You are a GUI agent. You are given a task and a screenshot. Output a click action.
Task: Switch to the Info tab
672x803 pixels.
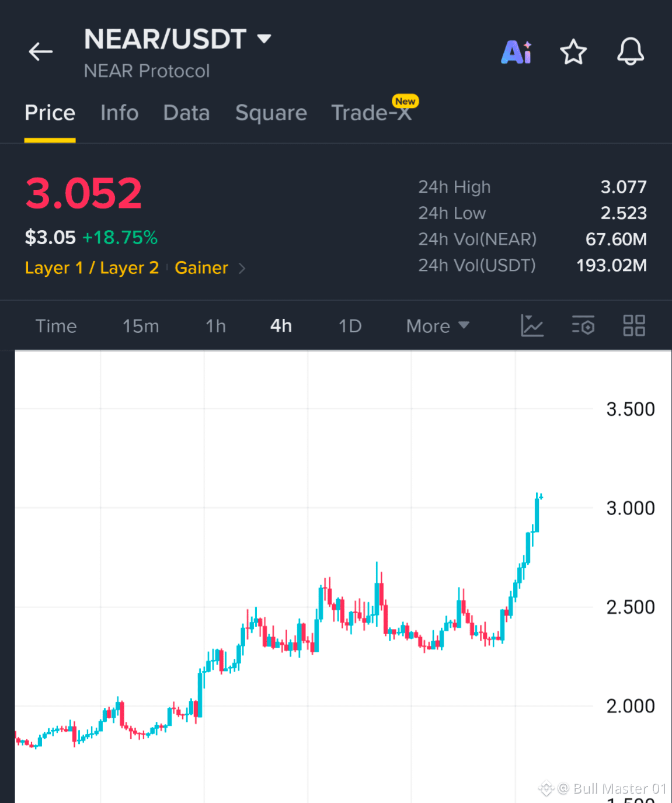click(119, 113)
